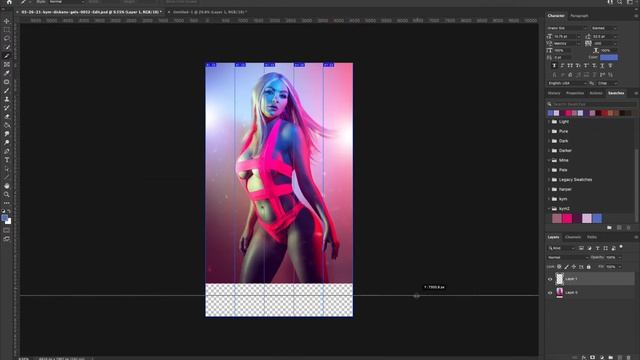This screenshot has width=640, height=360.
Task: Filter layers by type layers icon
Action: pos(598,248)
